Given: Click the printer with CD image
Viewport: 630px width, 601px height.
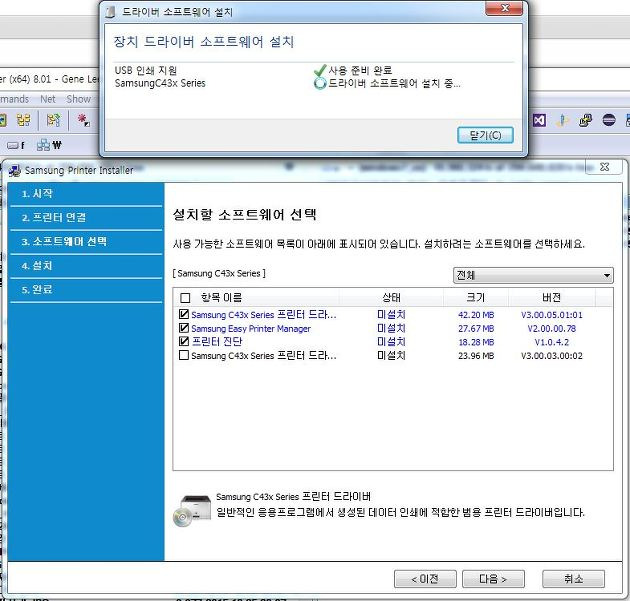Looking at the screenshot, I should [x=192, y=510].
